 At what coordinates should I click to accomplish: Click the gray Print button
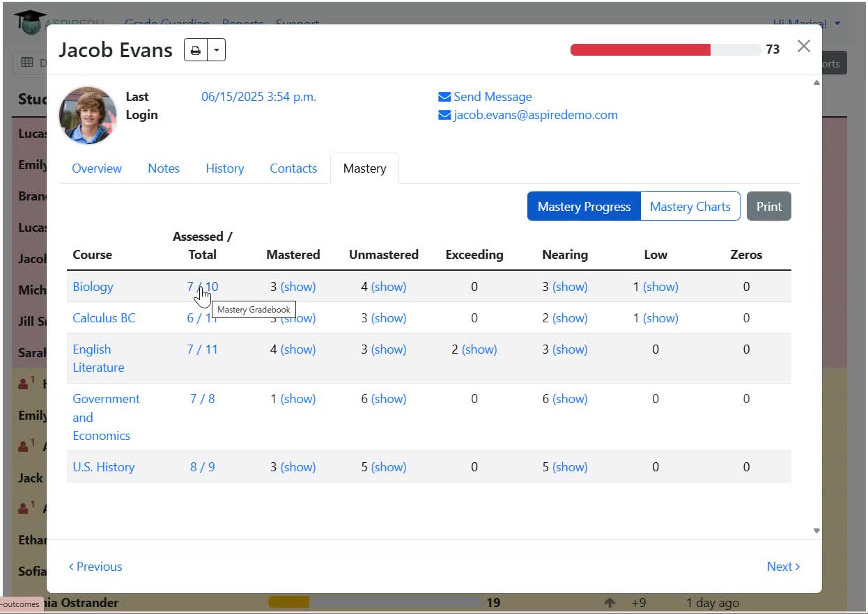pos(769,207)
